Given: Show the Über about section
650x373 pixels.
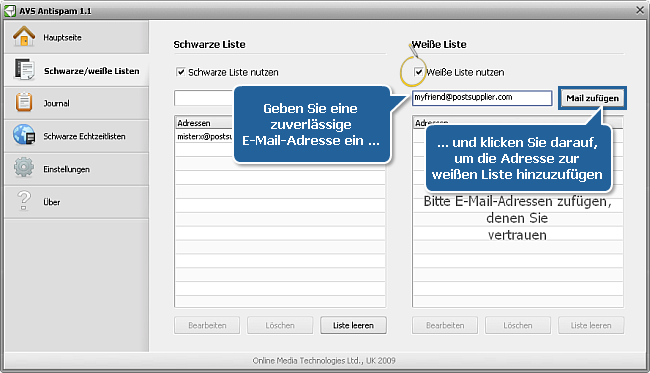Looking at the screenshot, I should (77, 202).
